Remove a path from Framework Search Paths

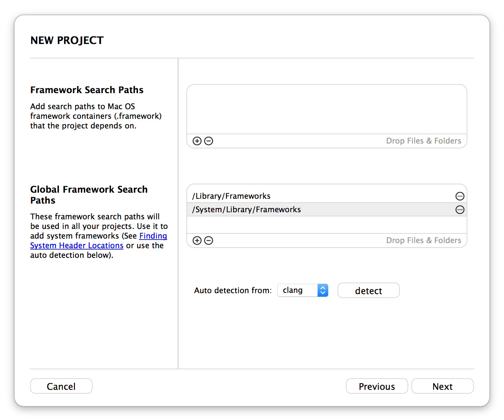pos(209,141)
